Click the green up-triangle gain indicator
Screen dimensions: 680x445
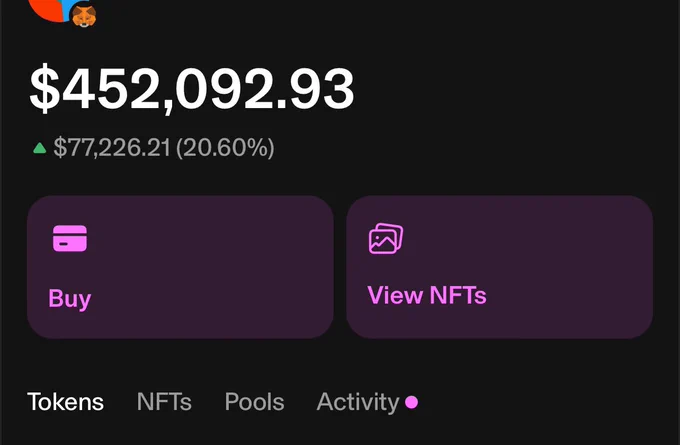[x=39, y=148]
